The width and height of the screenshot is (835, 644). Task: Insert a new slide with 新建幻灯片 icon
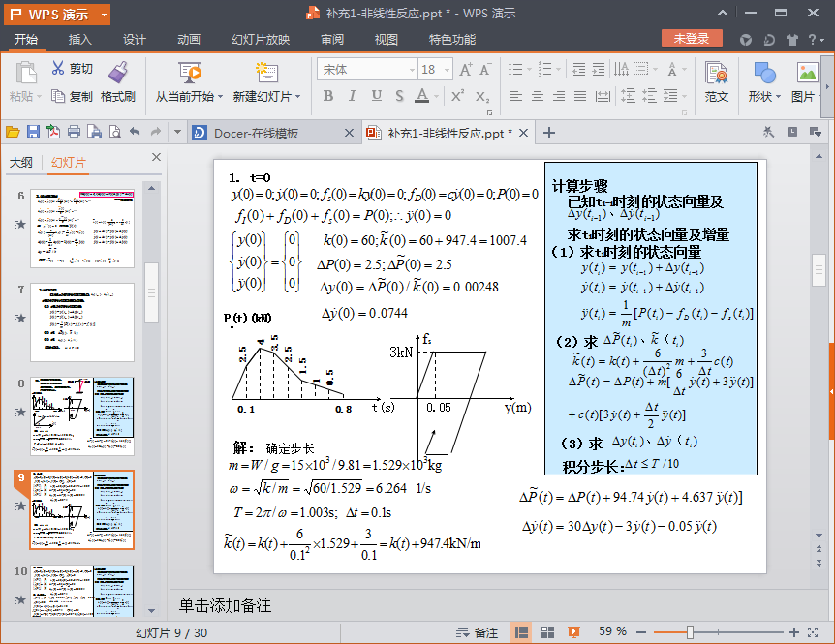[x=265, y=73]
